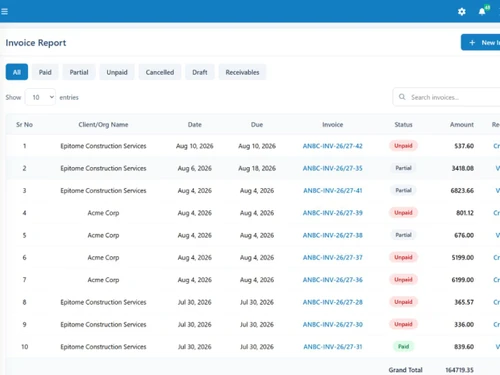Image resolution: width=500 pixels, height=375 pixels.
Task: Click amount 6823.66 in row 3
Action: pyautogui.click(x=462, y=191)
